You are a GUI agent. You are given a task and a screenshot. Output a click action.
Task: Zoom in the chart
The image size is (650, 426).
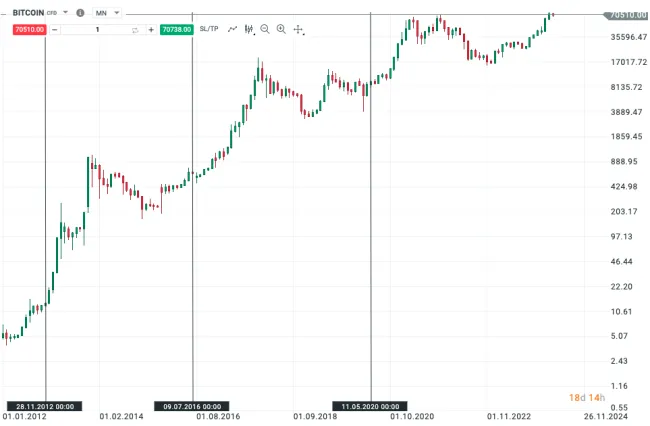click(281, 30)
